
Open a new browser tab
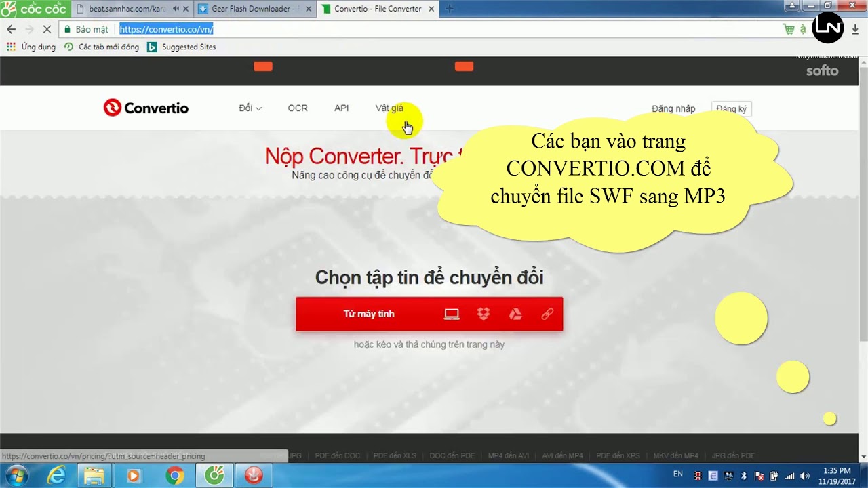449,9
